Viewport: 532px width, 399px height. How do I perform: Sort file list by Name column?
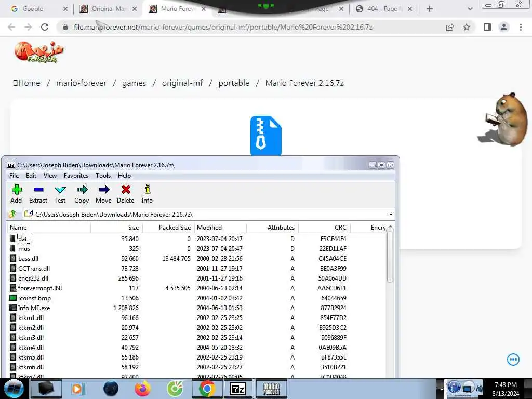pos(48,228)
